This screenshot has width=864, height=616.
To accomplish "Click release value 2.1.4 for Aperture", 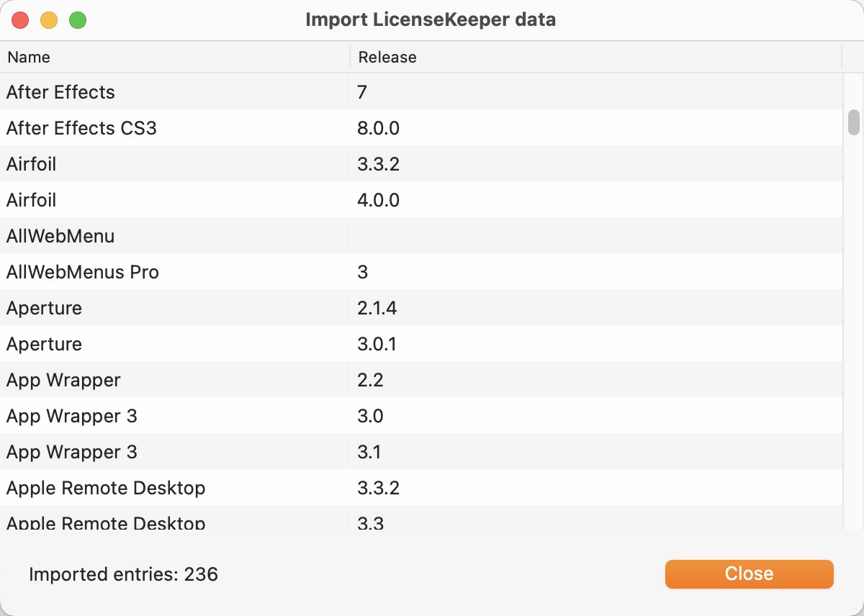I will [x=377, y=308].
